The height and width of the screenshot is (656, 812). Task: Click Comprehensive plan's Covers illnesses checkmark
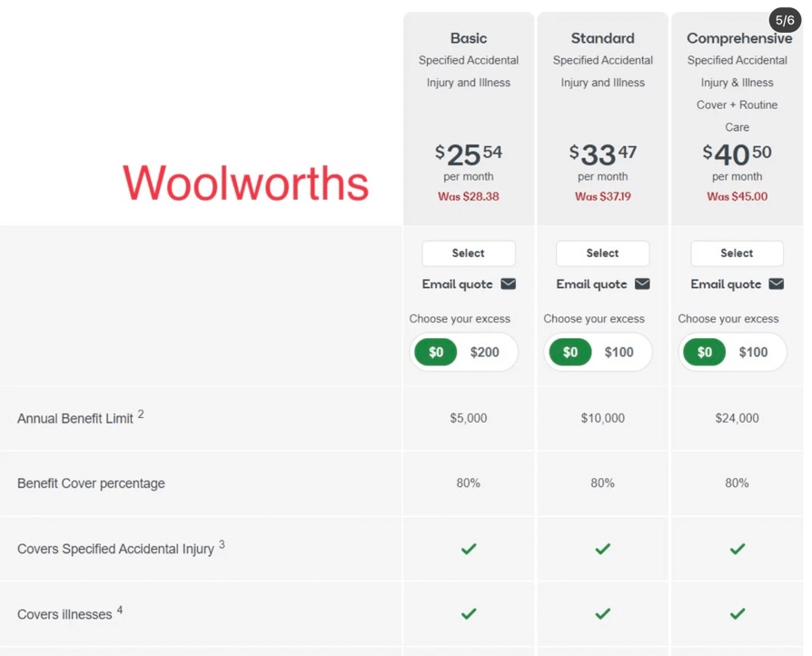(738, 614)
